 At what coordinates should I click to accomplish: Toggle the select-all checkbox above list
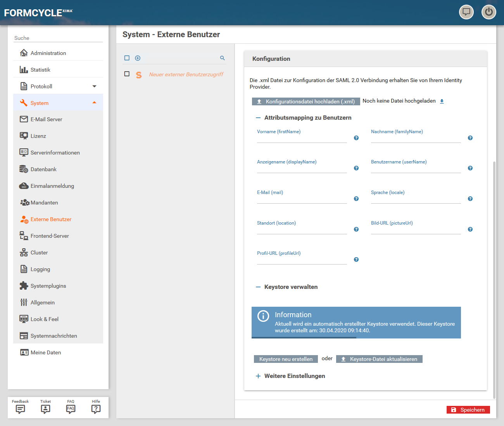coord(127,58)
